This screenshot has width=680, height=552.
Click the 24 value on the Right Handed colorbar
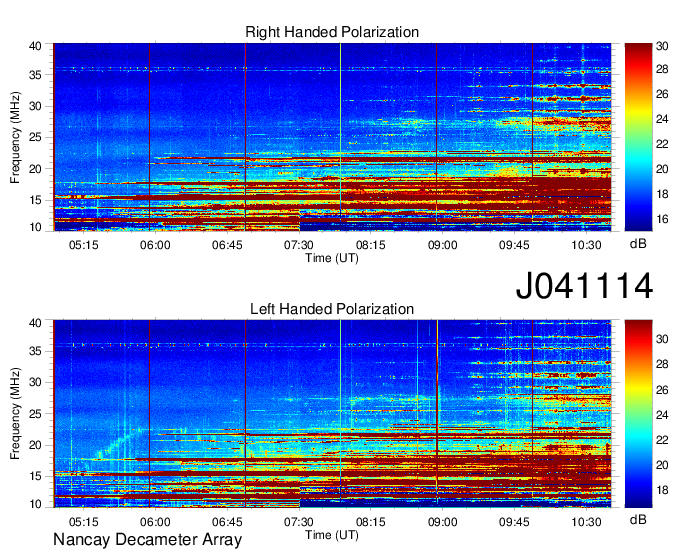662,119
